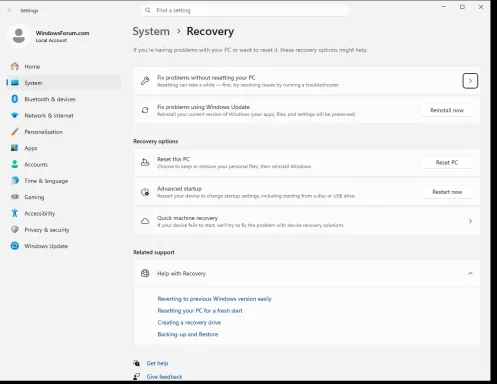
Task: Open Reverting to previous Windows version link
Action: (214, 299)
